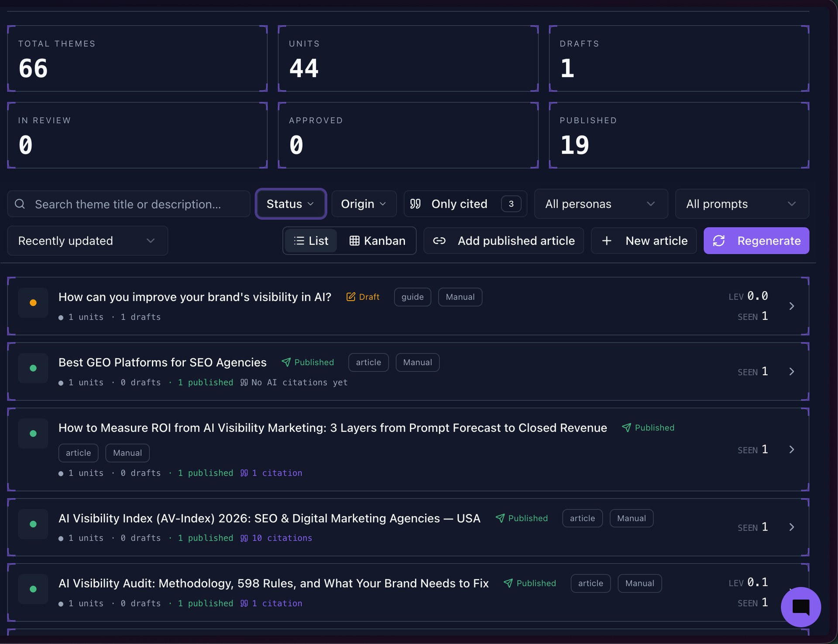Click the Manual tag on the brand visibility draft row
Viewport: 838px width, 644px height.
click(460, 297)
